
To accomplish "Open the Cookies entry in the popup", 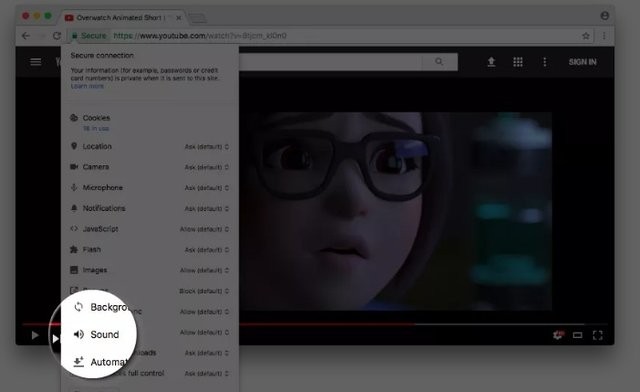I will click(96, 118).
